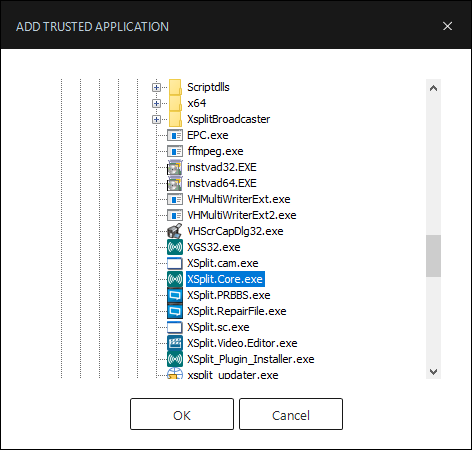This screenshot has width=472, height=450.
Task: Click the scrollbar up arrow
Action: (x=433, y=88)
